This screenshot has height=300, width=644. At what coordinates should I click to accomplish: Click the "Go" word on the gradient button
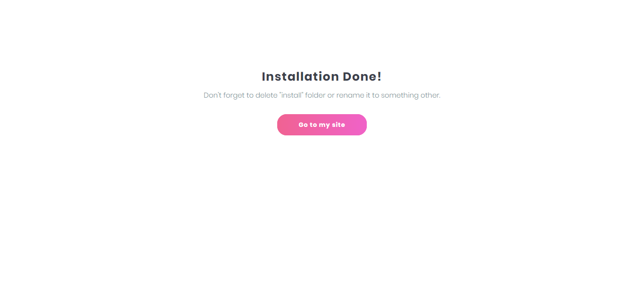pyautogui.click(x=303, y=125)
